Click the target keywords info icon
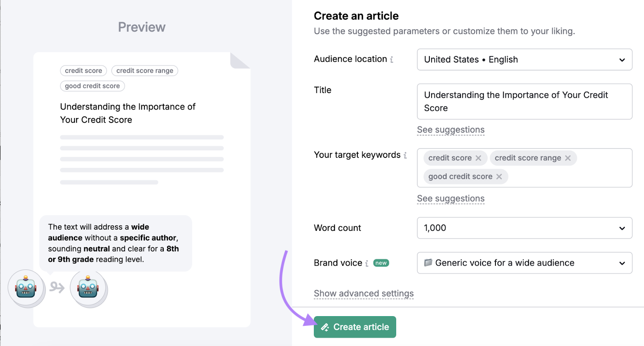The image size is (644, 346). (x=405, y=155)
